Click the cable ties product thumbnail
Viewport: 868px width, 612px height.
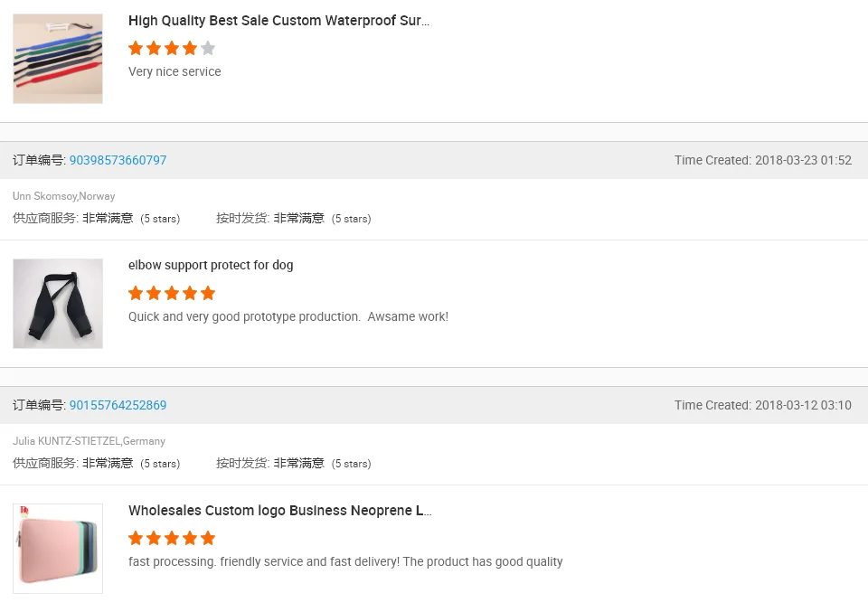pos(58,58)
